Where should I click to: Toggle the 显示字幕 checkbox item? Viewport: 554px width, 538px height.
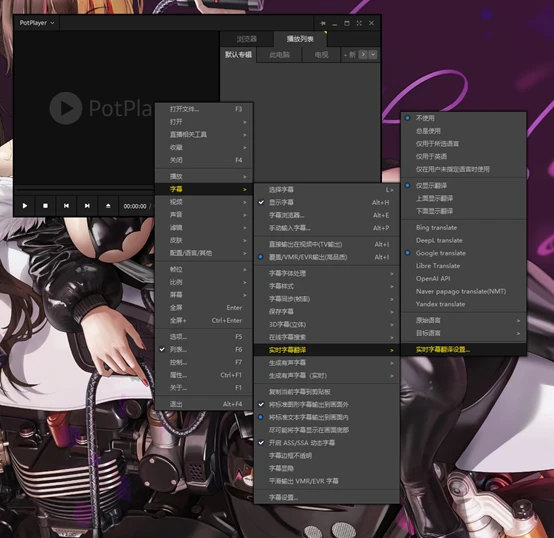pyautogui.click(x=327, y=202)
